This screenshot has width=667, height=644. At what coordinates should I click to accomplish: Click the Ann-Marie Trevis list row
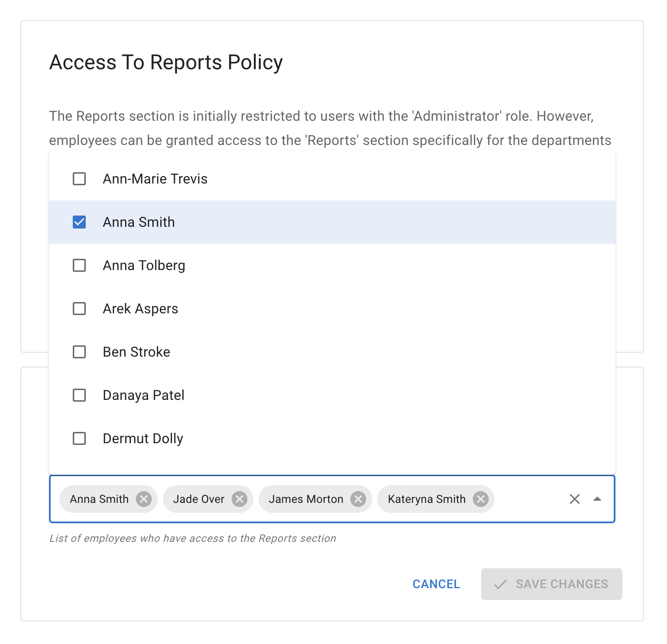coord(155,179)
